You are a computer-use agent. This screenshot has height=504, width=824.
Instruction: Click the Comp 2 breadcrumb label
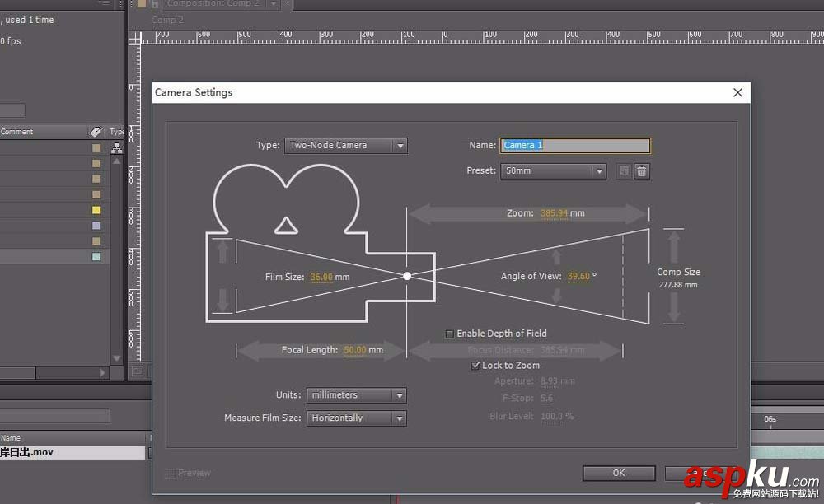167,20
